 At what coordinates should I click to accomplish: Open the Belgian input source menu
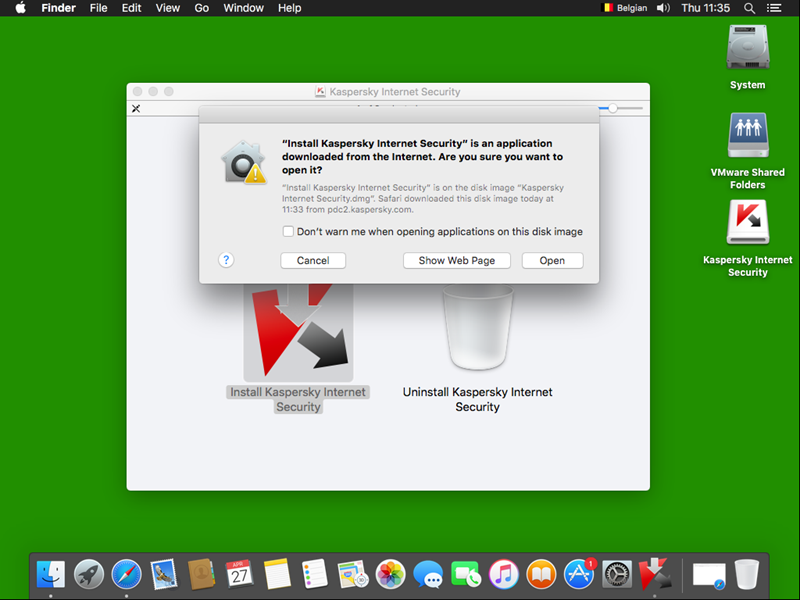(624, 8)
